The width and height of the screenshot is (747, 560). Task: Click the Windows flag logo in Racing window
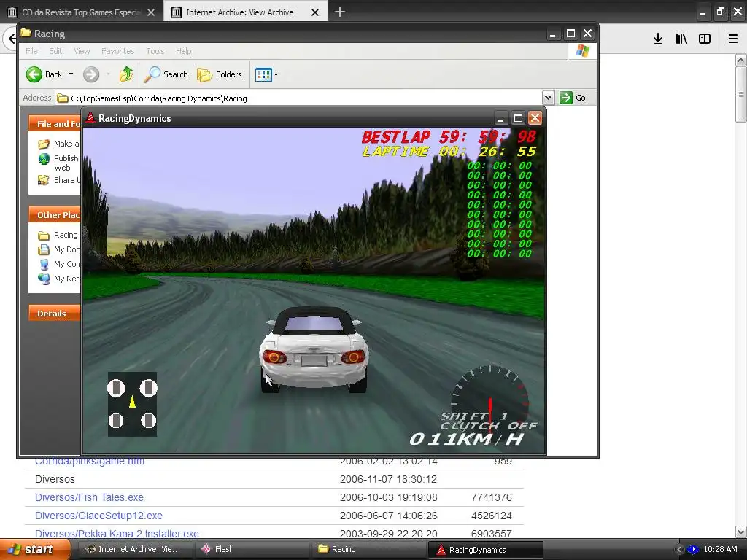pos(582,51)
